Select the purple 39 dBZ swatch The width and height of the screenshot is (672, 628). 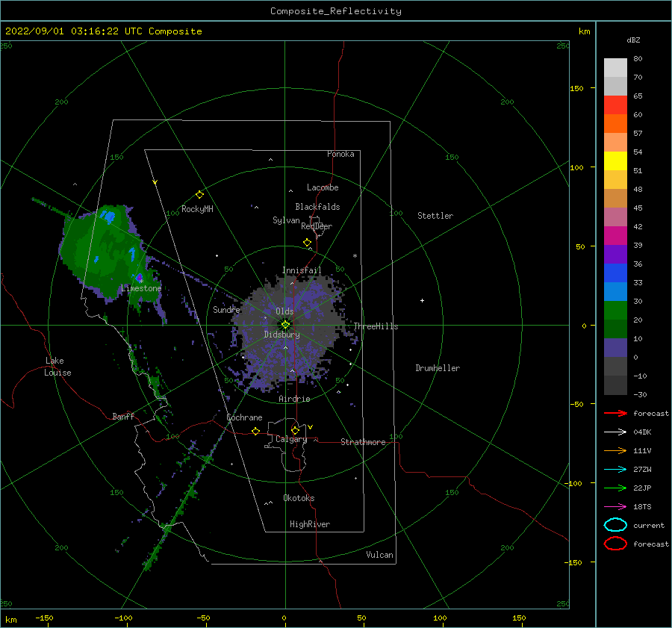[x=615, y=254]
